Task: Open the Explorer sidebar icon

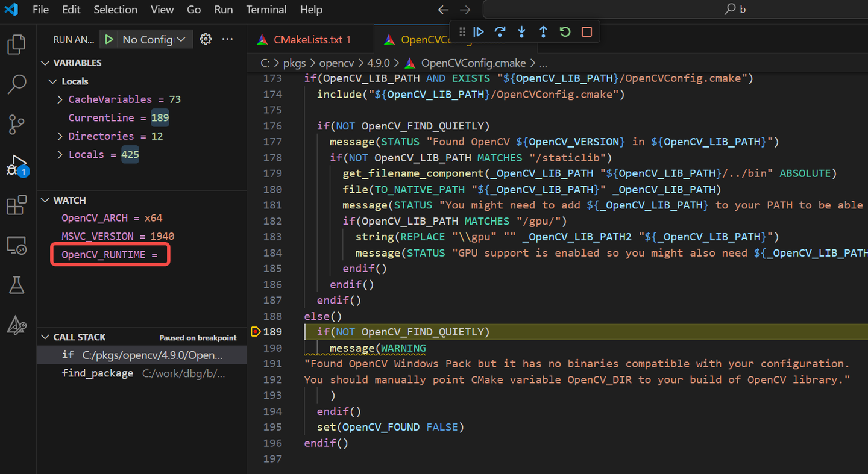Action: pyautogui.click(x=16, y=44)
